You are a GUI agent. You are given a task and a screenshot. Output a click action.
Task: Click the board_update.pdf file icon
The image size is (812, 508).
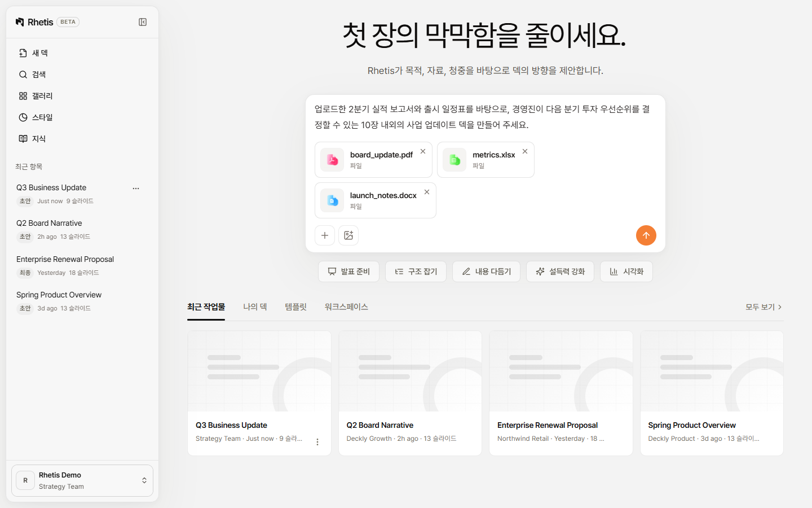[332, 160]
